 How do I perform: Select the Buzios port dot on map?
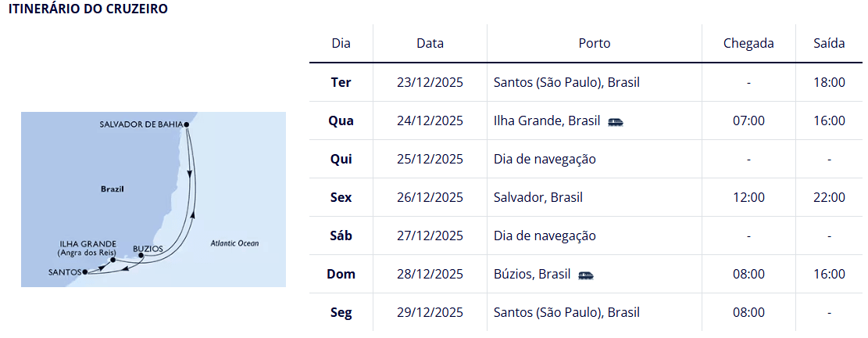click(x=141, y=256)
